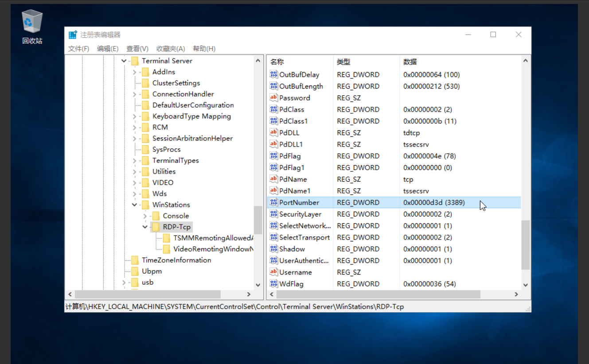589x364 pixels.
Task: Select the SysProcs key
Action: tap(166, 149)
